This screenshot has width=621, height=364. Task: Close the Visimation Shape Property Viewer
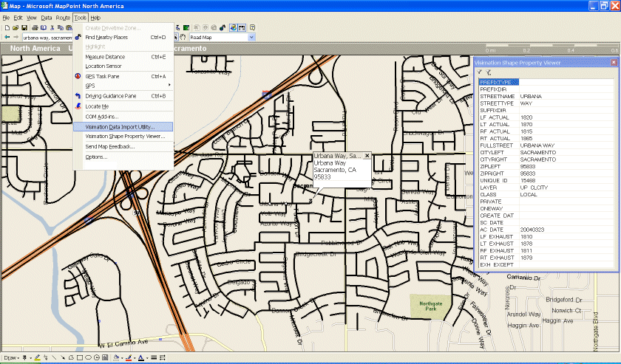pos(614,63)
